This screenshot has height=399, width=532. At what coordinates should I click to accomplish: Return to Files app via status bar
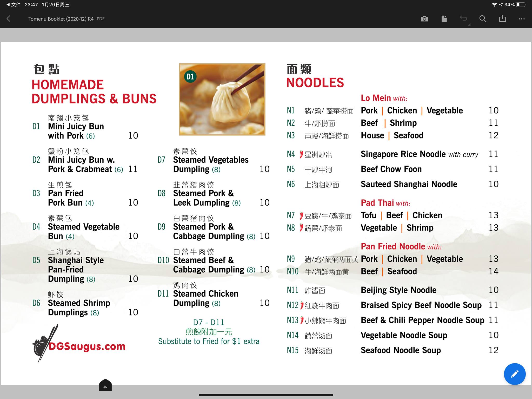(x=14, y=5)
